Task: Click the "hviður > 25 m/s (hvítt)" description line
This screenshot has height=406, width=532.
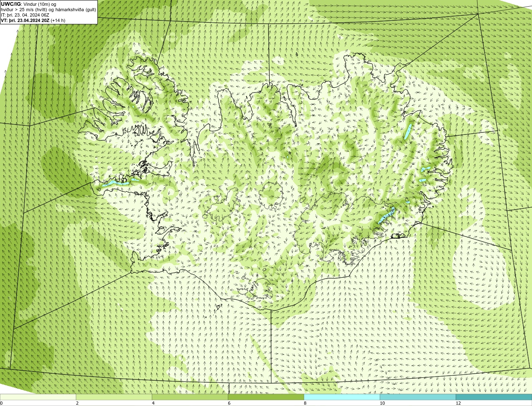Action: pyautogui.click(x=48, y=10)
